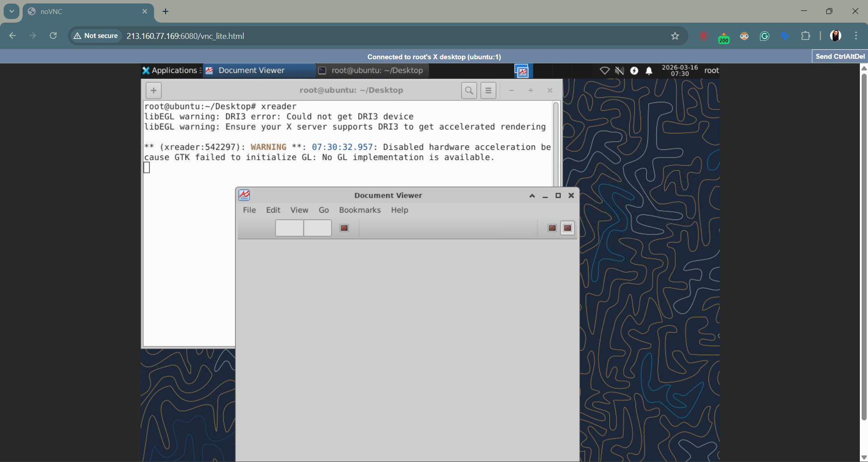This screenshot has width=868, height=462.
Task: Open the terminal hamburger menu icon
Action: pyautogui.click(x=488, y=90)
